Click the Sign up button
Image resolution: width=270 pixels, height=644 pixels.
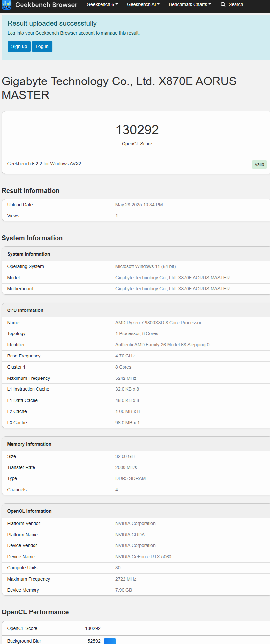coord(19,46)
